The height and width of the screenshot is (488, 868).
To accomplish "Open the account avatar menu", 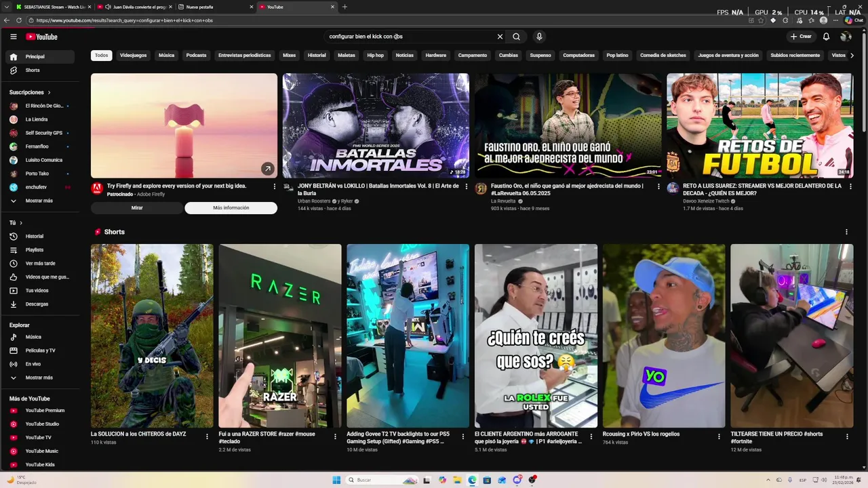I will (846, 37).
